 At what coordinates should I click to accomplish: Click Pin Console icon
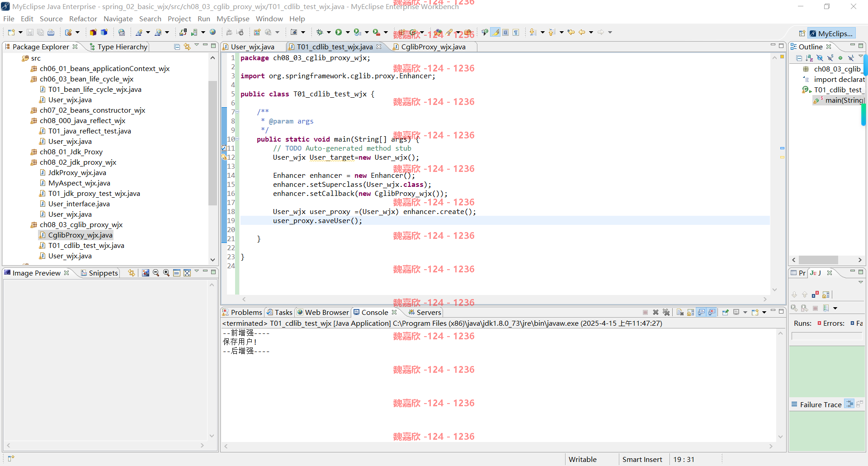[x=726, y=312]
